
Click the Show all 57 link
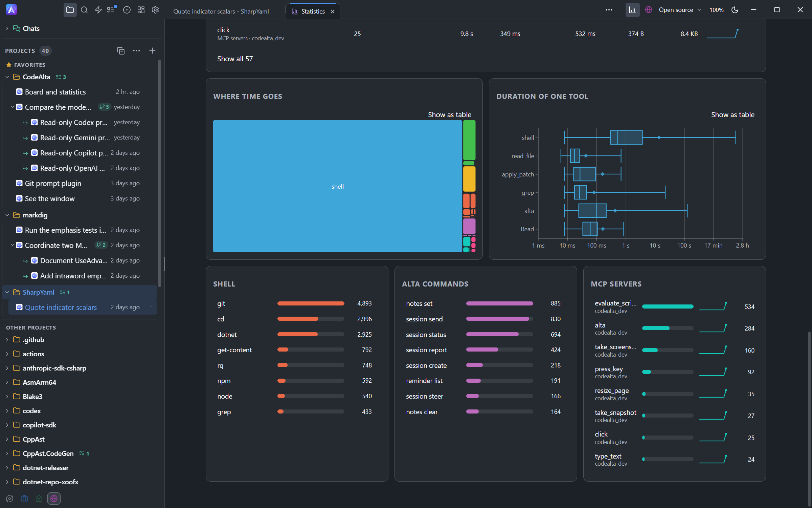coord(235,59)
